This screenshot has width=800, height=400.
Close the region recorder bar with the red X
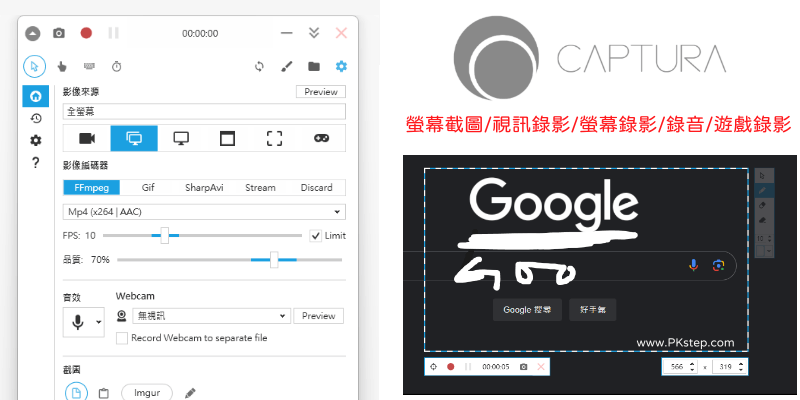point(541,367)
